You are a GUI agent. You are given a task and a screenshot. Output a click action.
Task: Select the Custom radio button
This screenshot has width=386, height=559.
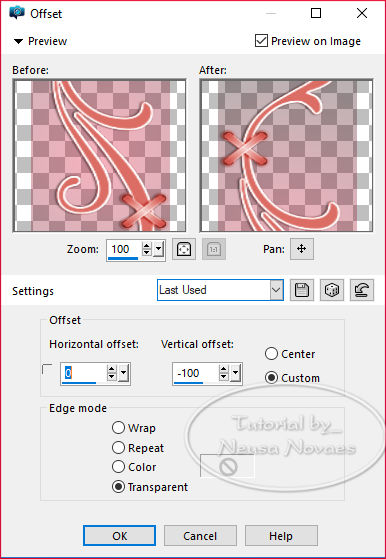(x=271, y=378)
